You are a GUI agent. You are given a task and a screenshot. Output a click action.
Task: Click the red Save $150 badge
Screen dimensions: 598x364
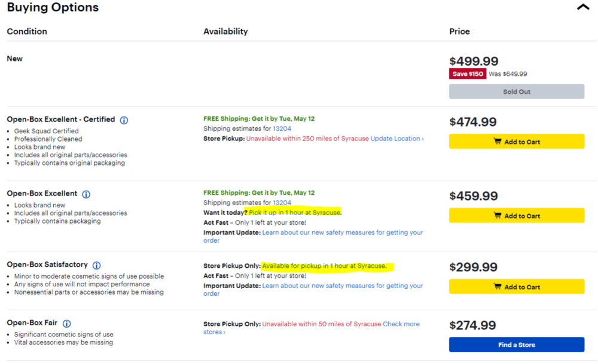click(x=467, y=74)
